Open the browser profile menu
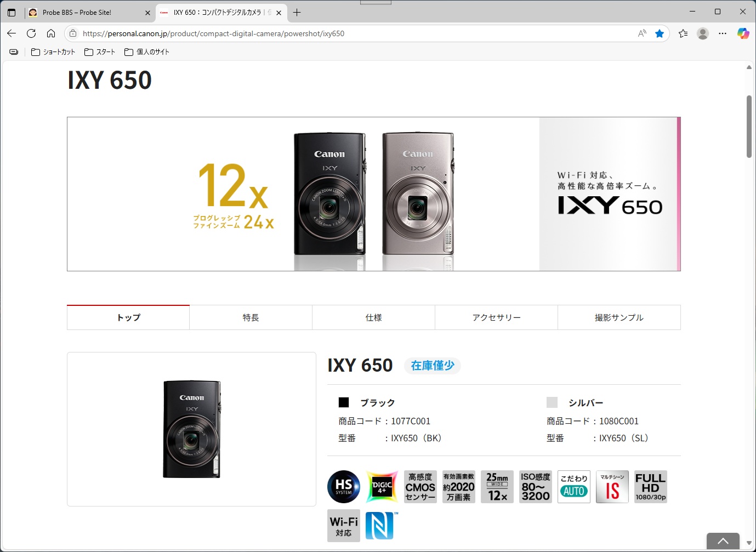756x552 pixels. (703, 33)
